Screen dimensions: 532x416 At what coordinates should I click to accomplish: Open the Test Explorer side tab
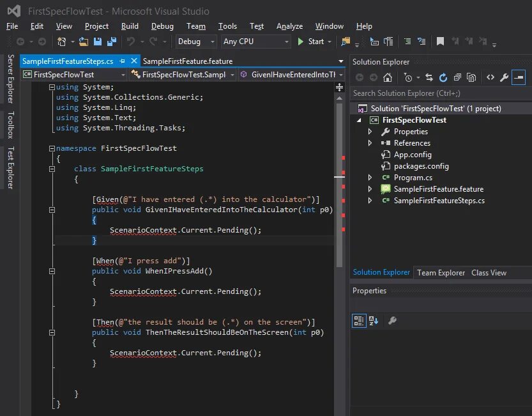point(10,168)
